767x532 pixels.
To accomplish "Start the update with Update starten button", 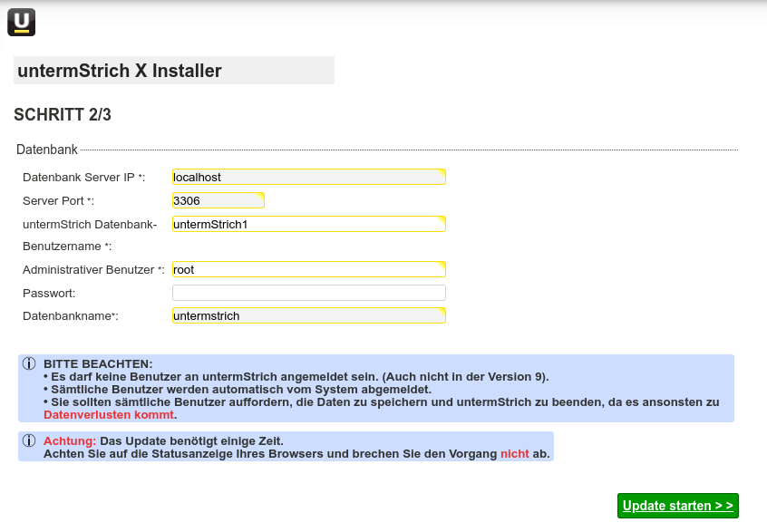I will 677,506.
